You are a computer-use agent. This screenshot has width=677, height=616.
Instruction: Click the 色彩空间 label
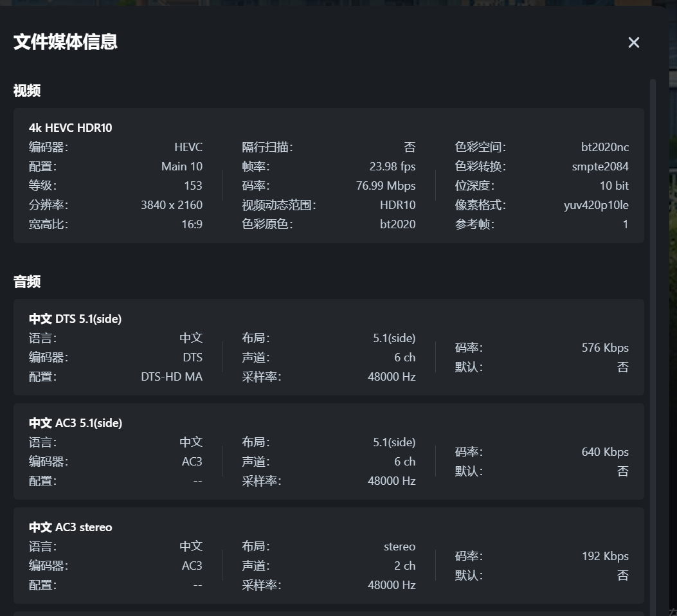[480, 147]
